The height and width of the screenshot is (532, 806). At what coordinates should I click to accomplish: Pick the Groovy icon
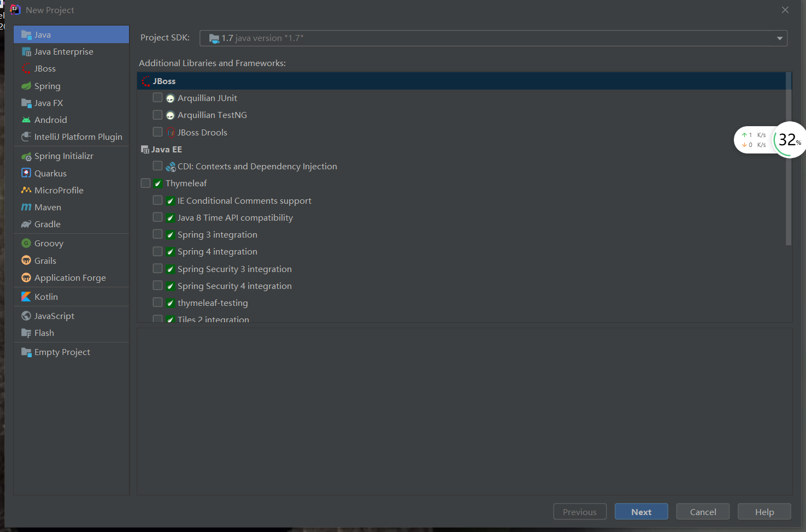[x=26, y=243]
